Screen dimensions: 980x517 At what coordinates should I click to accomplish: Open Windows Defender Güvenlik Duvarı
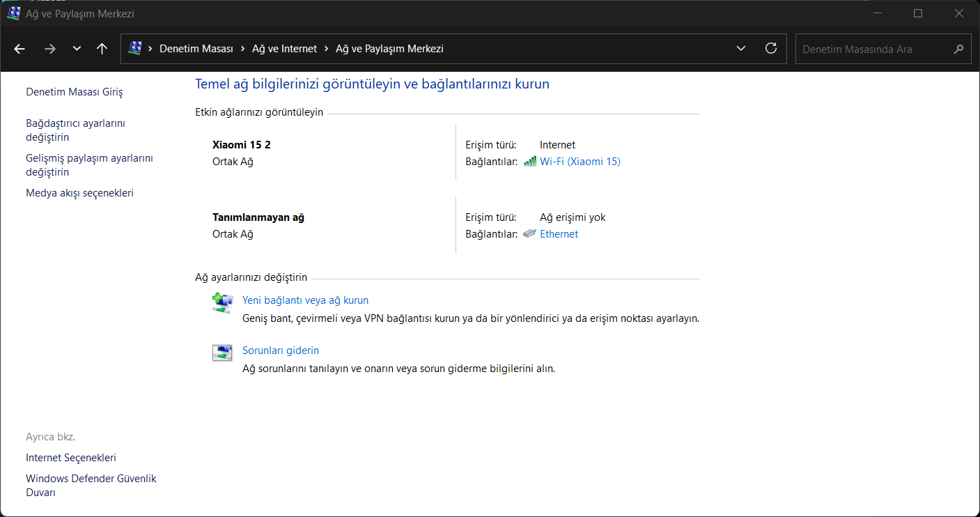pos(91,486)
